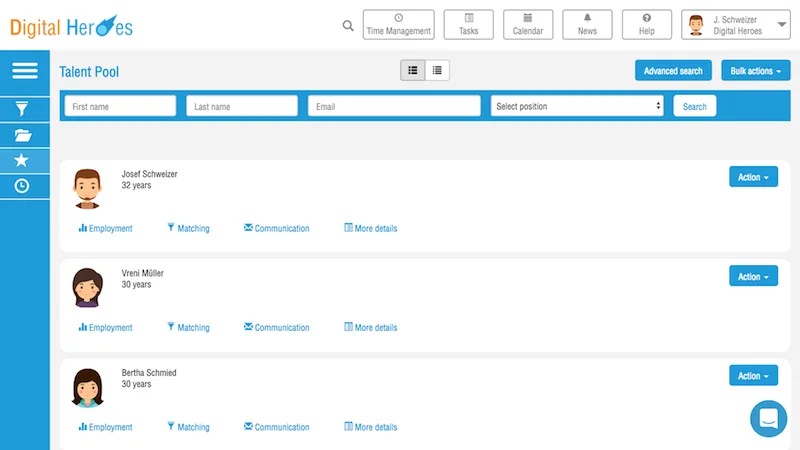
Task: Open the hamburger menu in sidebar
Action: tap(24, 70)
